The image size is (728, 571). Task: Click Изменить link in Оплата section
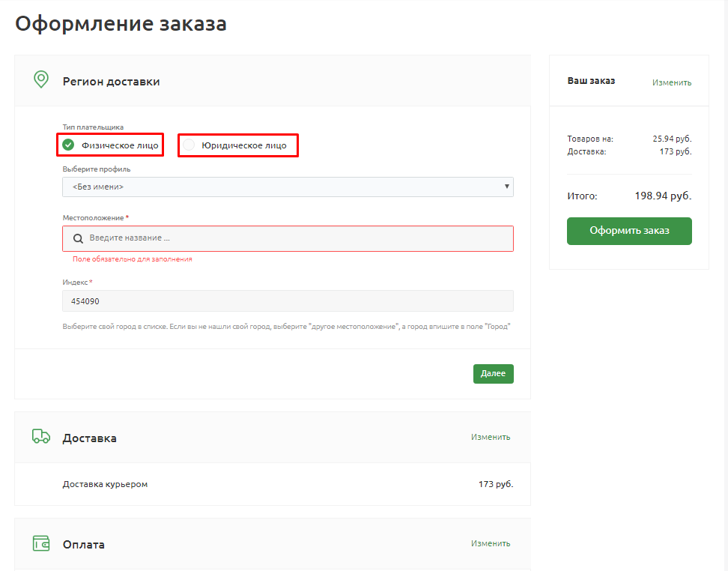click(491, 543)
